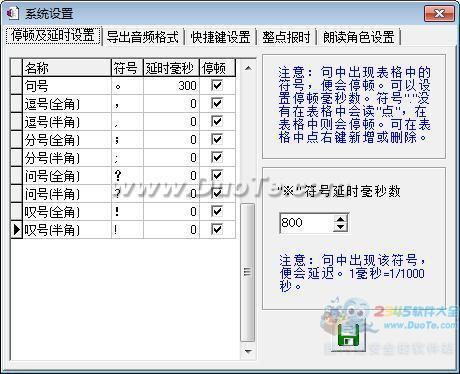The height and width of the screenshot is (374, 460).
Task: Switch to the 导出音频格式 tab
Action: click(143, 37)
